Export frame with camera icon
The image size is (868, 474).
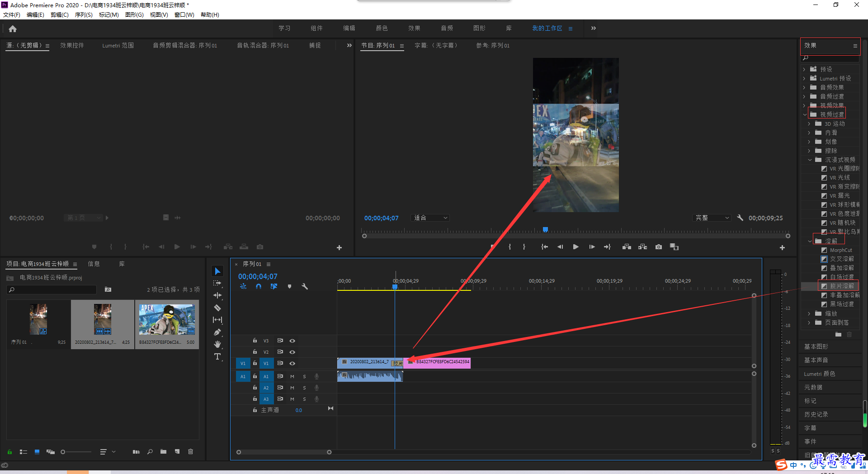659,247
